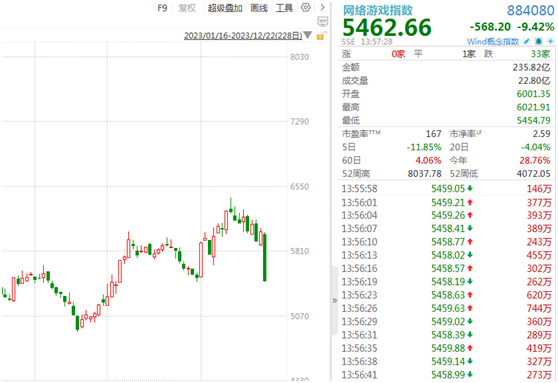Open chart settings gear icon
Image resolution: width=558 pixels, height=383 pixels.
(305, 7)
